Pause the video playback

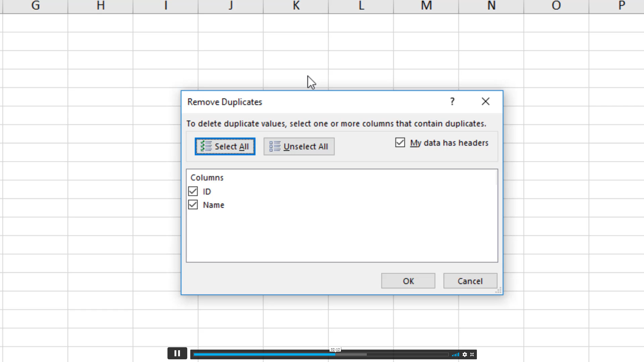[177, 353]
